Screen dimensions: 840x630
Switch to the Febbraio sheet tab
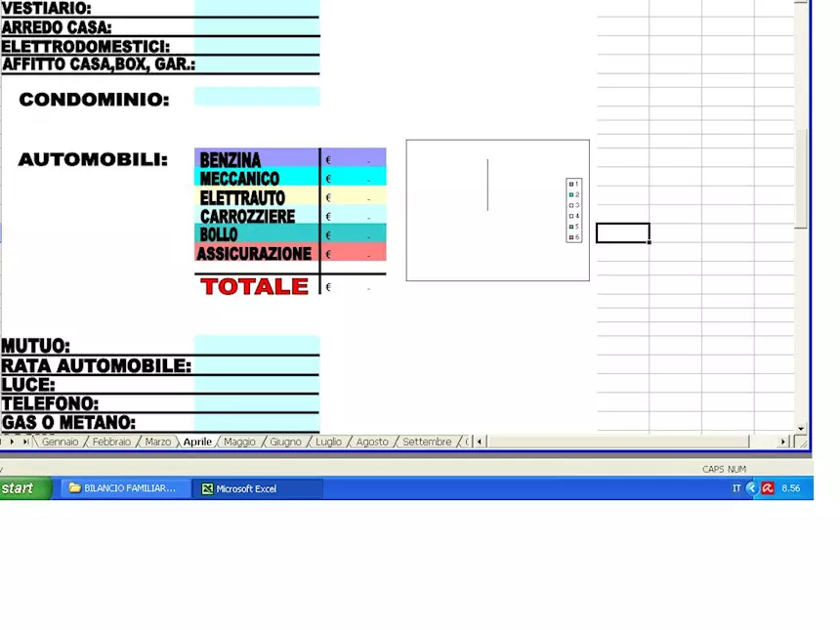click(111, 441)
